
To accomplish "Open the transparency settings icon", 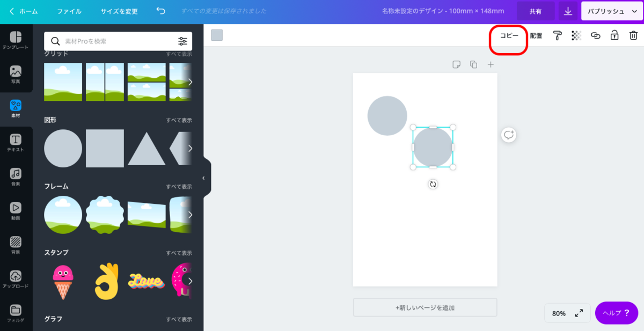I will [x=576, y=35].
